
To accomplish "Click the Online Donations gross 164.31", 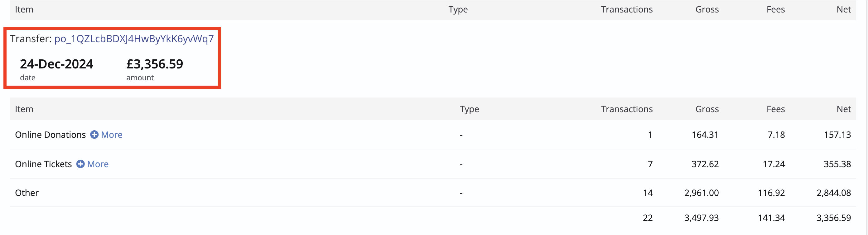I will (705, 135).
